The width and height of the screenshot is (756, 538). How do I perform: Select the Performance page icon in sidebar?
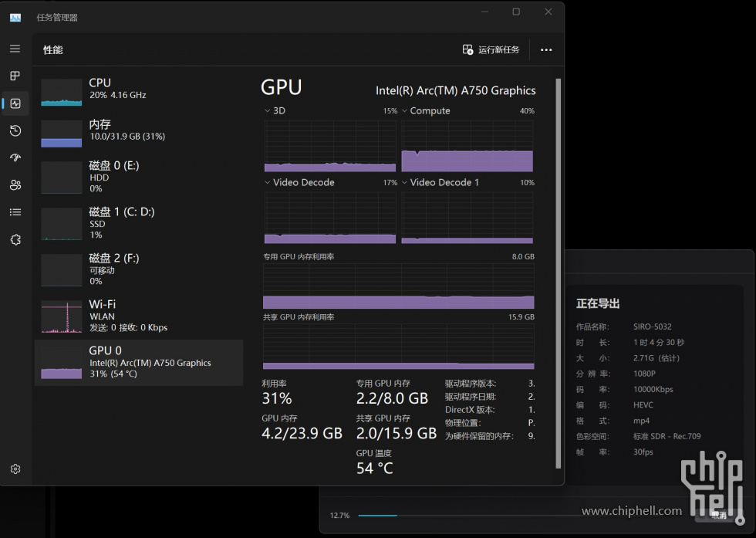15,103
